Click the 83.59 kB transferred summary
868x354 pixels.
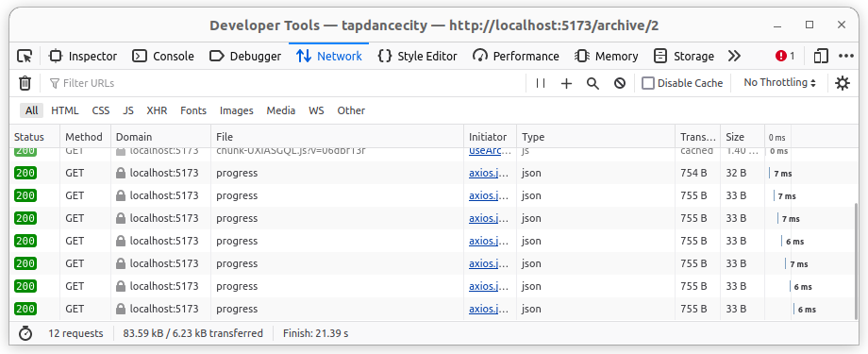[193, 333]
